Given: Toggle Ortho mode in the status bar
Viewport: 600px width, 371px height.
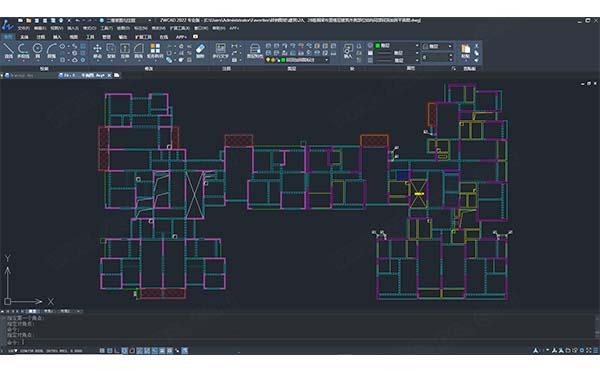Looking at the screenshot, I should (117, 350).
